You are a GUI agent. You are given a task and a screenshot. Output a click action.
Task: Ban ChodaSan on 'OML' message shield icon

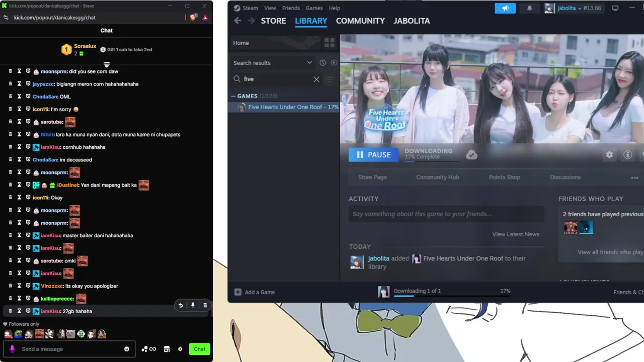(28, 97)
